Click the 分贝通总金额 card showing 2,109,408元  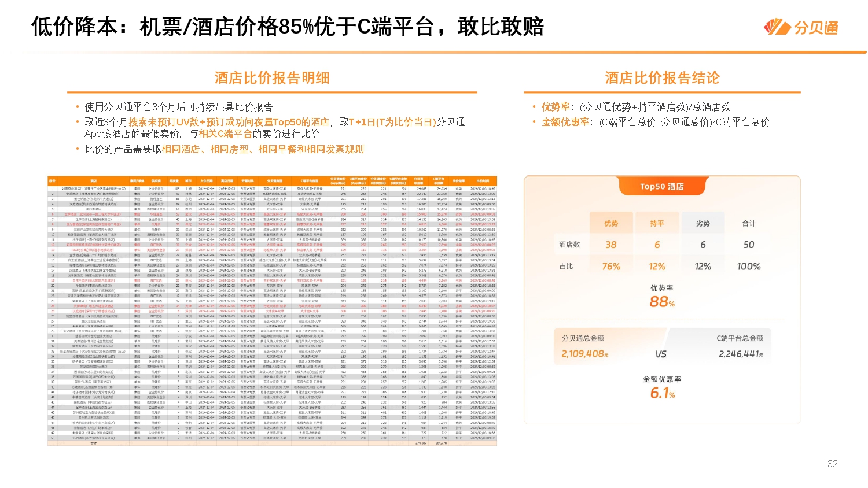point(584,345)
